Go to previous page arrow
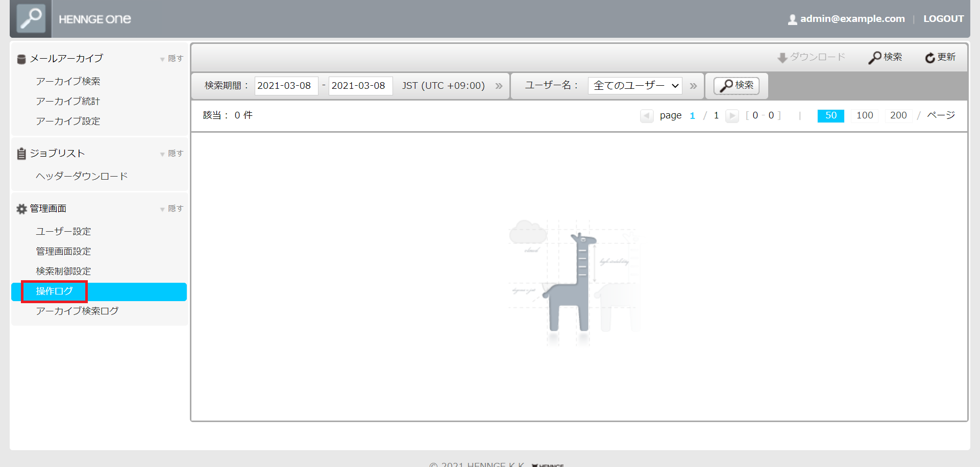 coord(647,116)
